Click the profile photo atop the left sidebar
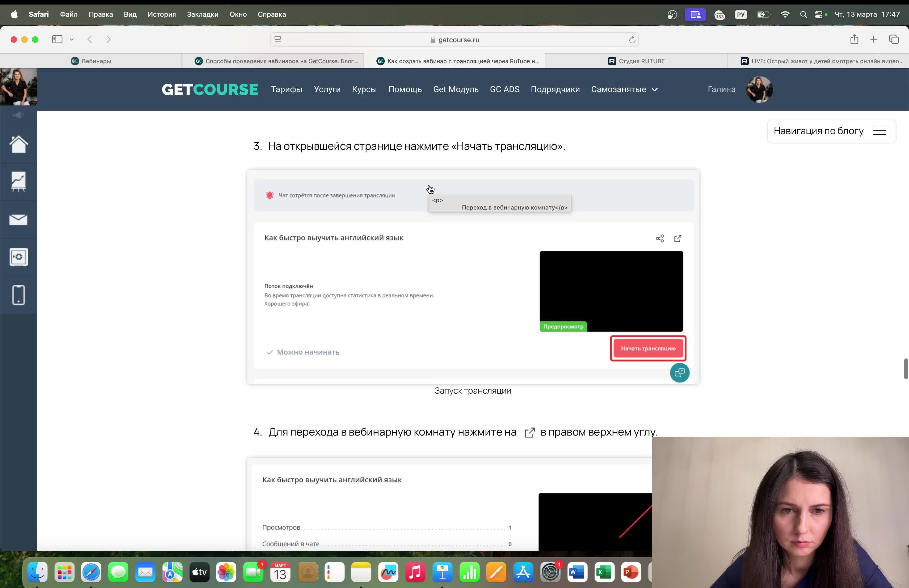The width and height of the screenshot is (909, 588). pyautogui.click(x=18, y=87)
